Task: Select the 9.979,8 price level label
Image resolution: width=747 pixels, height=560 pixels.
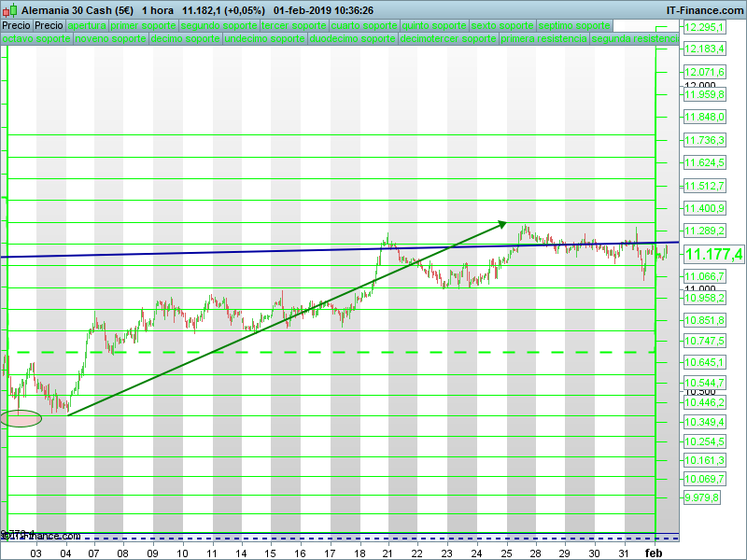Action: coord(702,497)
